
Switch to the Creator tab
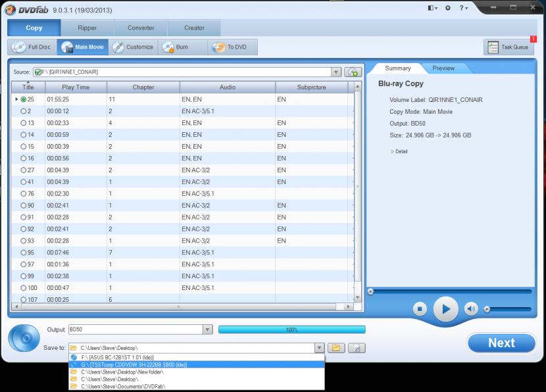pos(194,28)
